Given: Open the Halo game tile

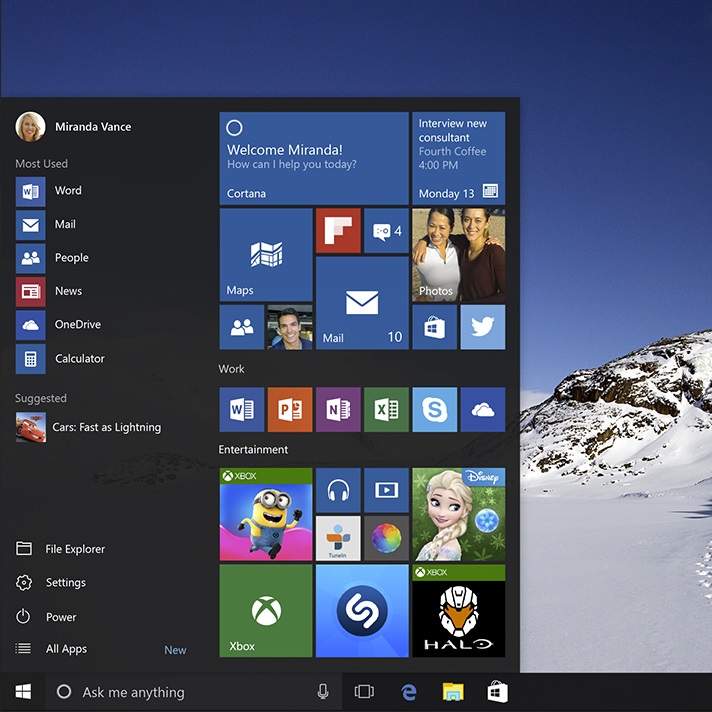Looking at the screenshot, I should (459, 611).
